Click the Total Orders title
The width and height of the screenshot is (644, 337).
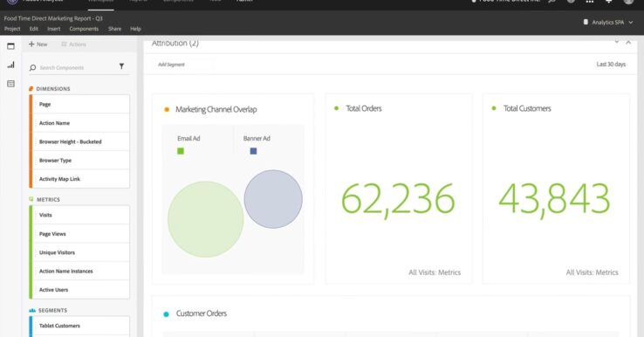364,108
